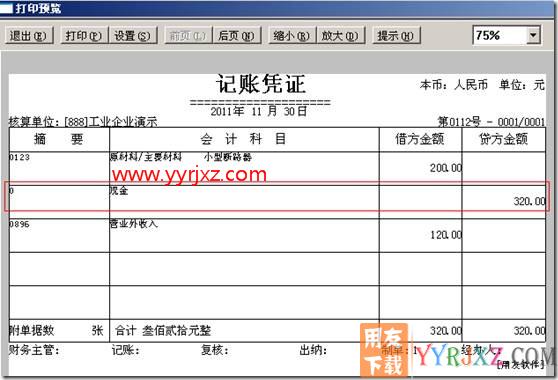Click 小型断路器 item text
This screenshot has height=380, width=558.
pyautogui.click(x=228, y=157)
